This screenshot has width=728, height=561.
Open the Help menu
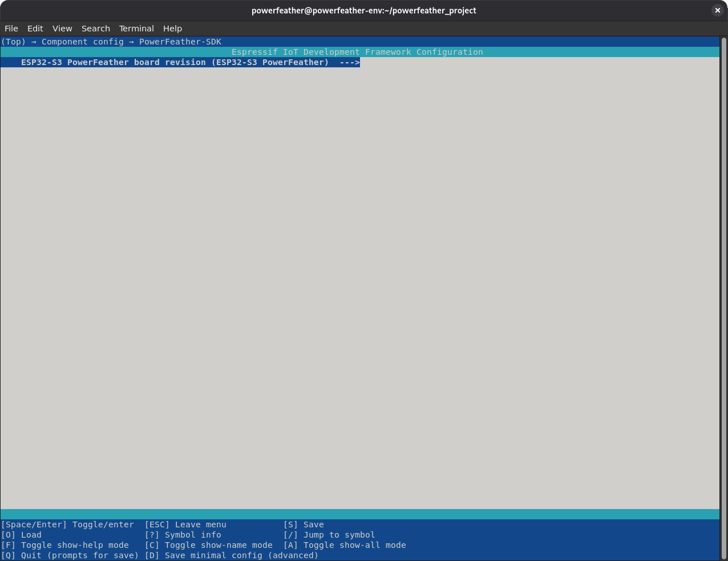coord(172,29)
